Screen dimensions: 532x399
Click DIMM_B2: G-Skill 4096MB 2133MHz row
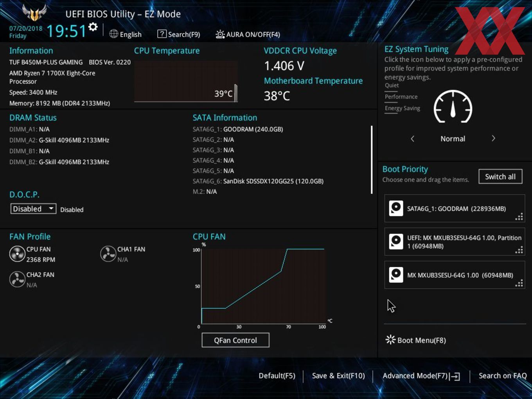[59, 162]
